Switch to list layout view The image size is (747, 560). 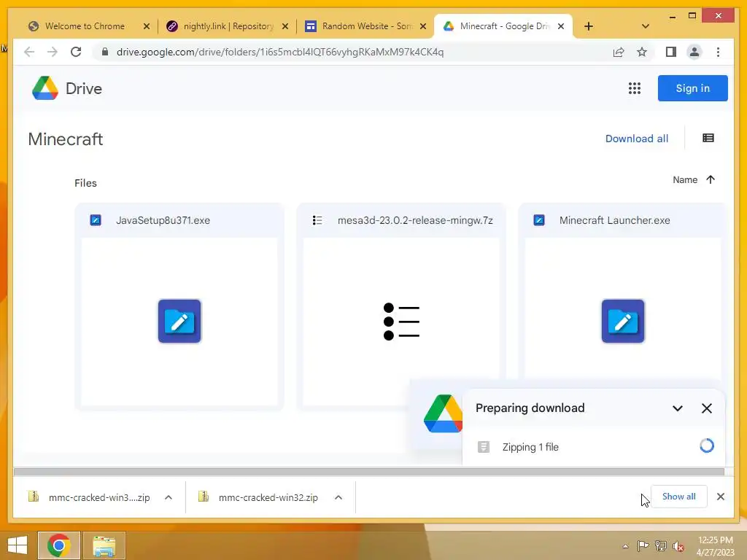[x=708, y=138]
